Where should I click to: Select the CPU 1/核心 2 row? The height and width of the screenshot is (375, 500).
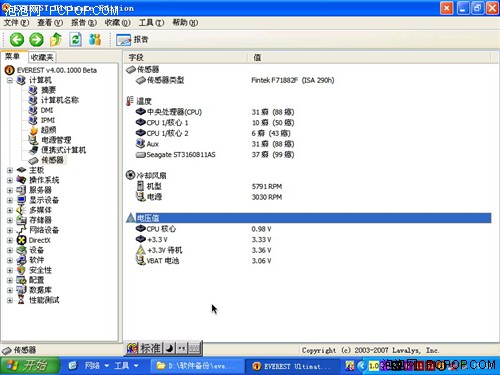click(308, 133)
